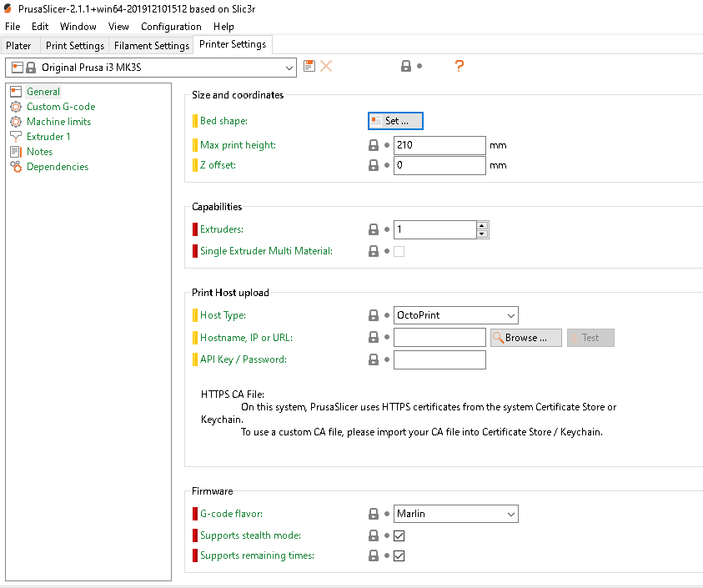Screen dimensions: 703x588
Task: Click the Bed shape Set... button
Action: point(395,121)
